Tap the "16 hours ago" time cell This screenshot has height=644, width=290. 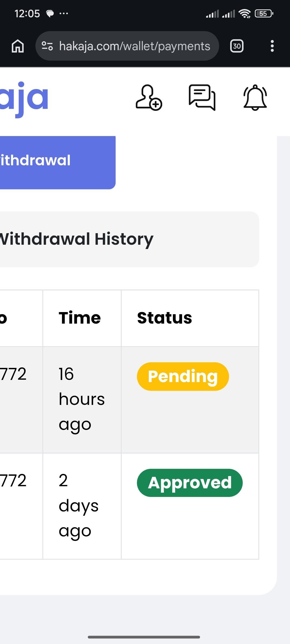pos(81,399)
